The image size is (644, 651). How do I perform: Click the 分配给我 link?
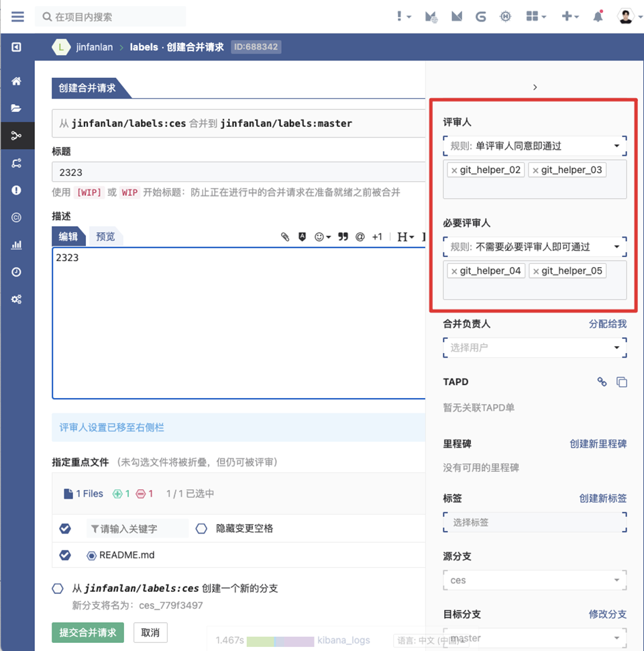607,324
